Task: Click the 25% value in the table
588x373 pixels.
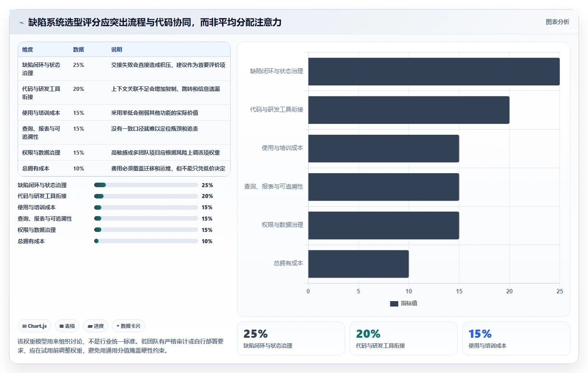Action: click(x=78, y=65)
